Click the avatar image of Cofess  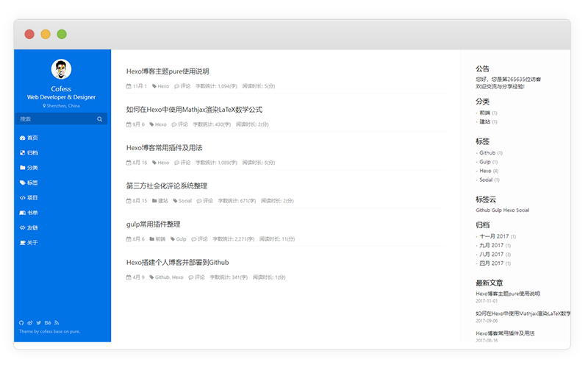point(61,69)
